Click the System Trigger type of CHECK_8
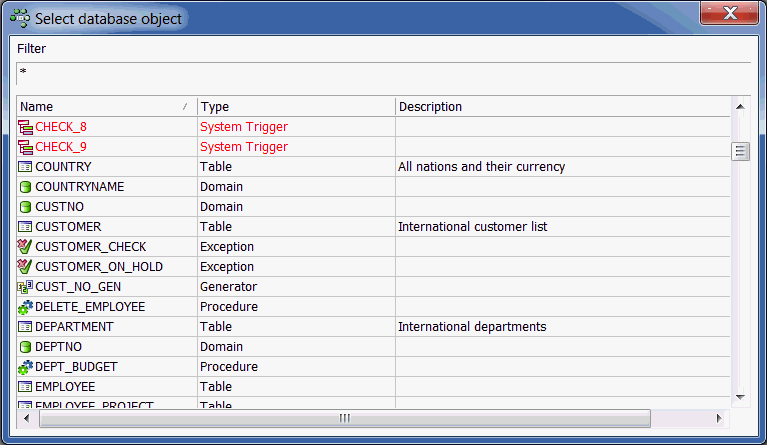The height and width of the screenshot is (445, 767). 244,127
